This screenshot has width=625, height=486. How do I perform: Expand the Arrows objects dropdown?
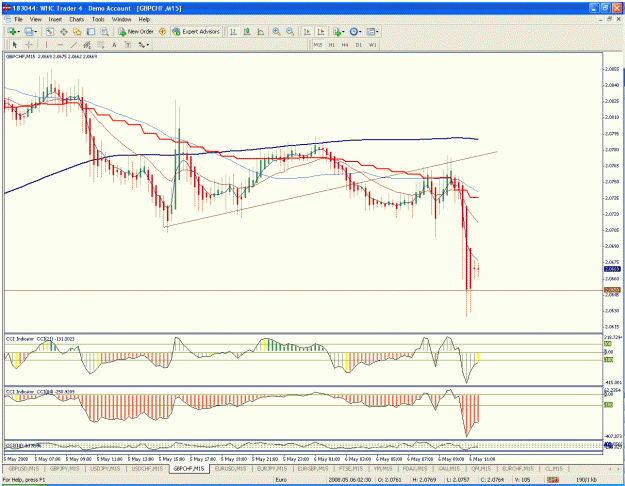tap(143, 45)
